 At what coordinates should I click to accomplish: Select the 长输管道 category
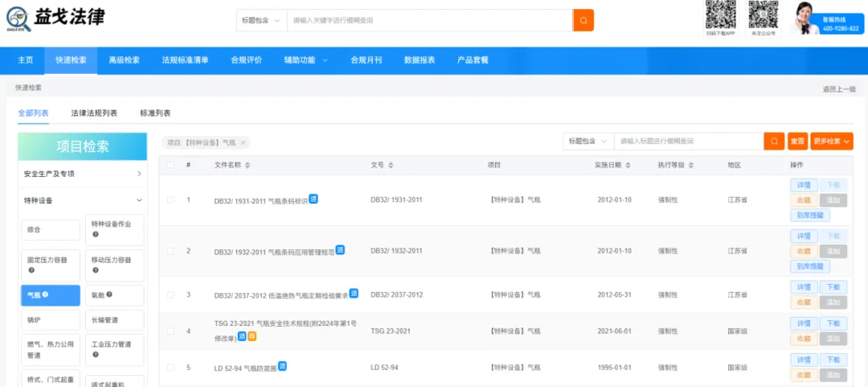(115, 320)
